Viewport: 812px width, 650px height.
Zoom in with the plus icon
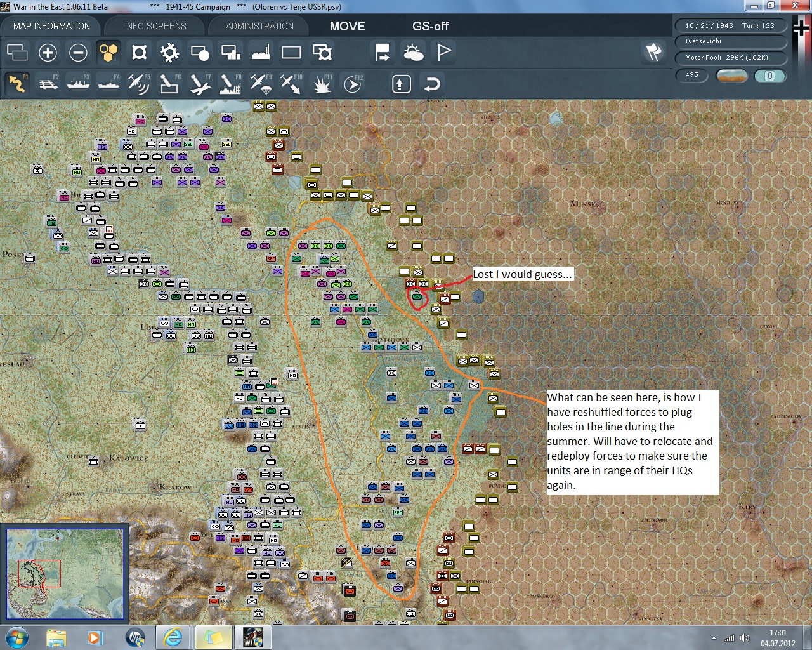(48, 52)
